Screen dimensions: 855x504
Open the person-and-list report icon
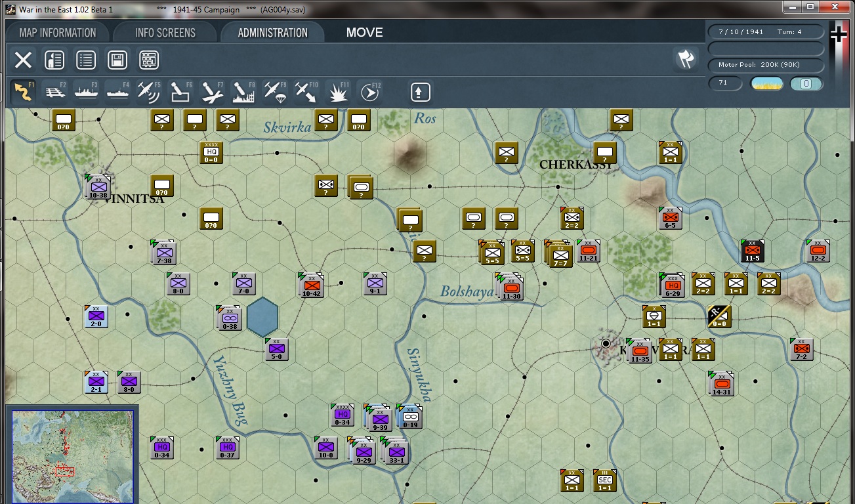click(54, 60)
